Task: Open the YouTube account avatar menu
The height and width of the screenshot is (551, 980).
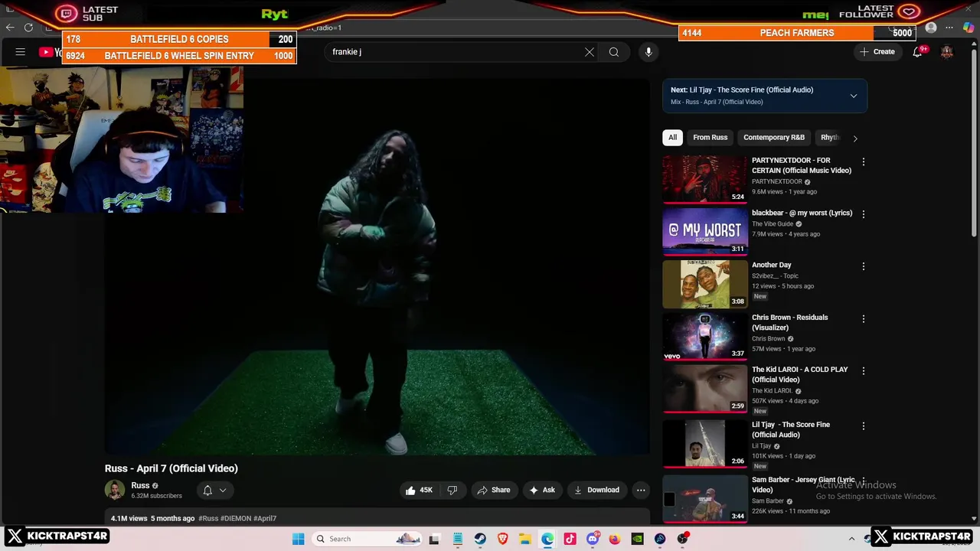Action: 947,52
